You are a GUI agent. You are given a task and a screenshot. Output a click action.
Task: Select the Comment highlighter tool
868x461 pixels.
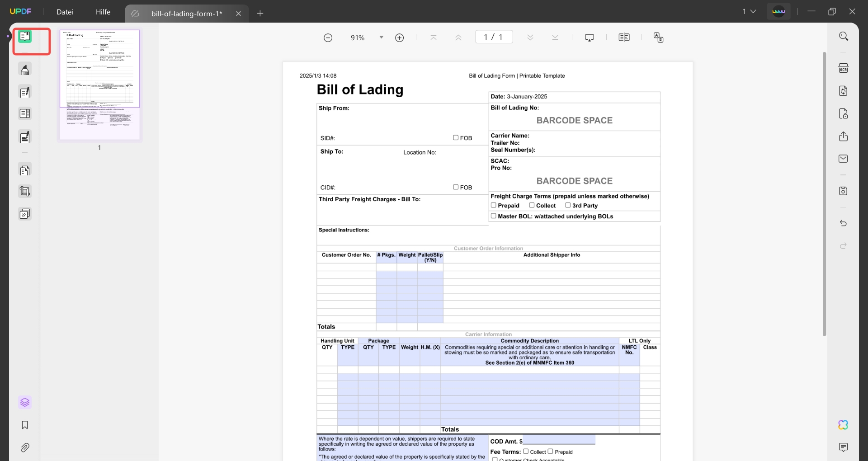(25, 70)
